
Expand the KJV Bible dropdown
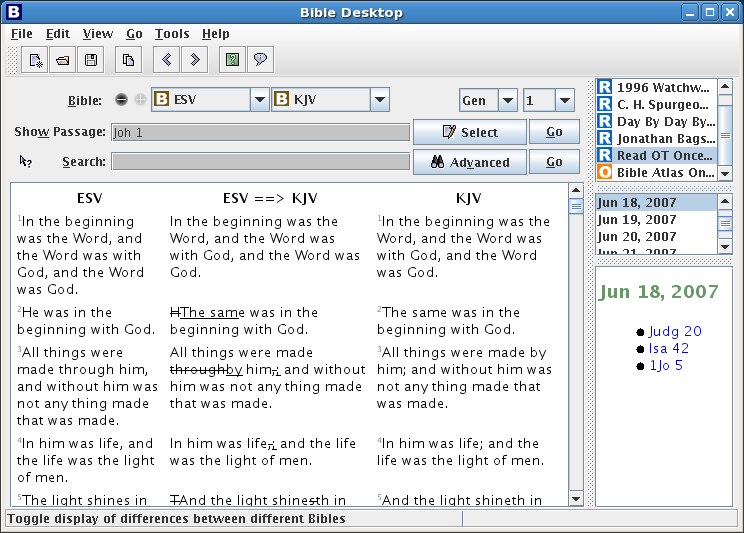(379, 100)
